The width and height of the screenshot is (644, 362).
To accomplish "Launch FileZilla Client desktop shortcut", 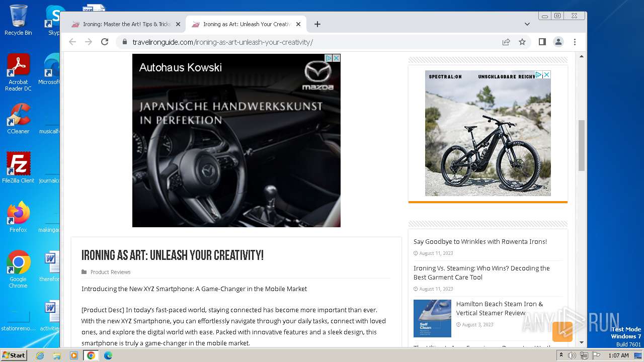I will point(18,167).
